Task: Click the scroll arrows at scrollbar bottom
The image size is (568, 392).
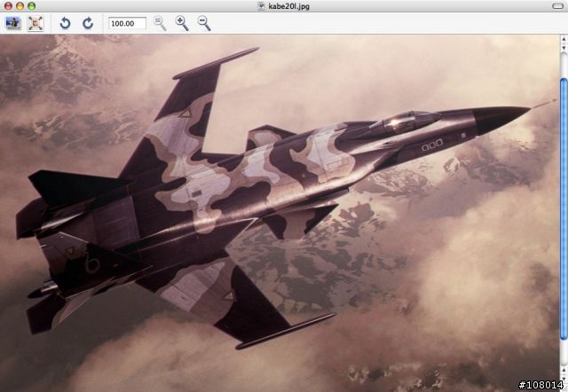Action: [x=564, y=373]
